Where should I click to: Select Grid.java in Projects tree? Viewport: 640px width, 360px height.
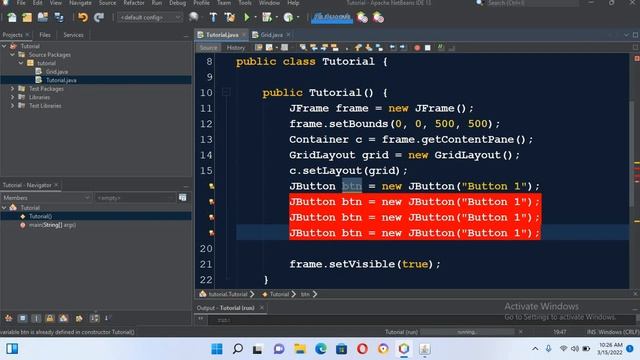pyautogui.click(x=57, y=71)
